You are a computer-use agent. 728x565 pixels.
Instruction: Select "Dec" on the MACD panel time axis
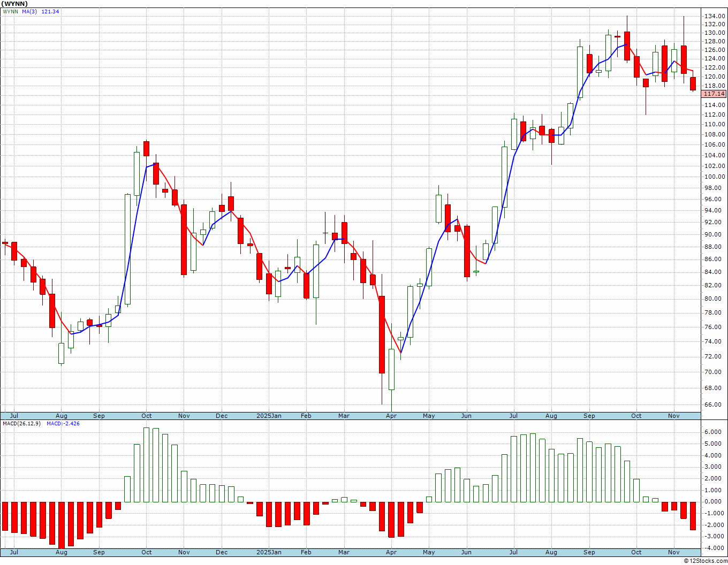[222, 552]
